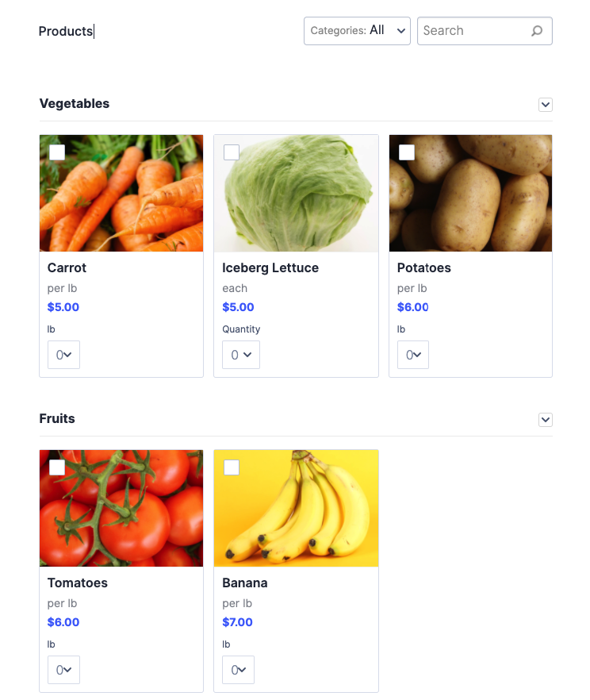
Task: Open the Carrot lb quantity dropdown
Action: click(63, 355)
